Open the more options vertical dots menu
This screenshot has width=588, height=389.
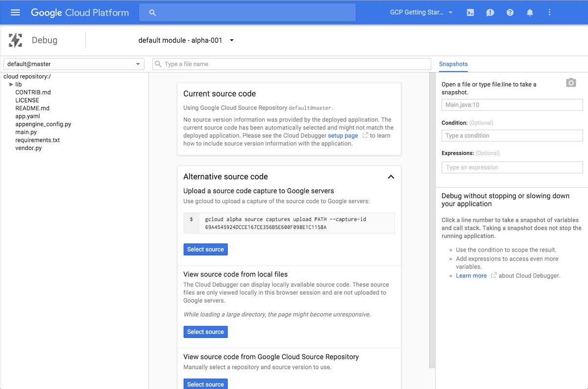(550, 13)
